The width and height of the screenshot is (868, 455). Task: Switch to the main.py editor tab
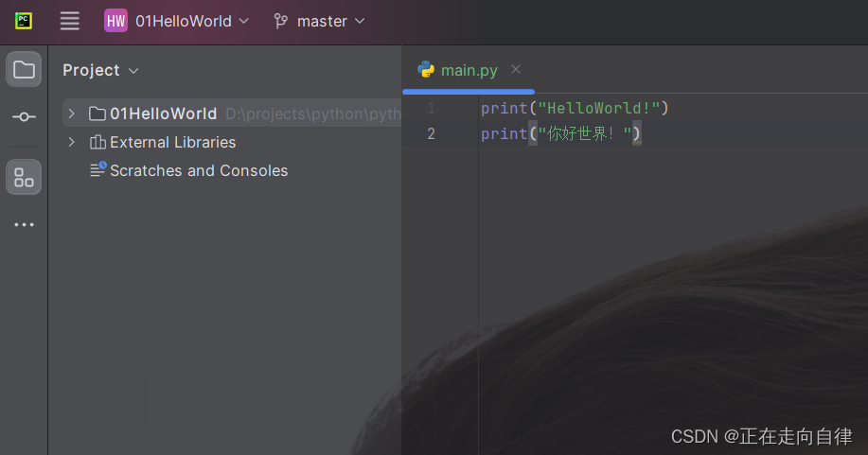tap(467, 70)
